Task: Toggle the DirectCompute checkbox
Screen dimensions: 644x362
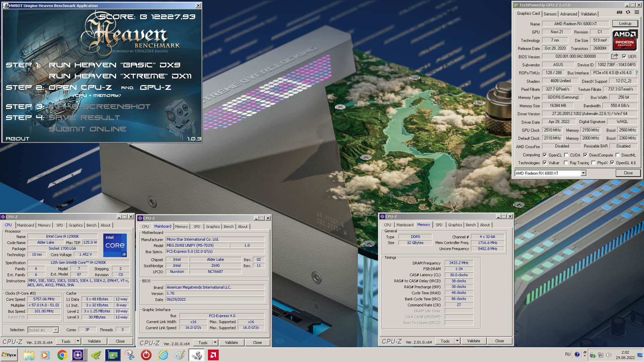Action: pyautogui.click(x=585, y=155)
